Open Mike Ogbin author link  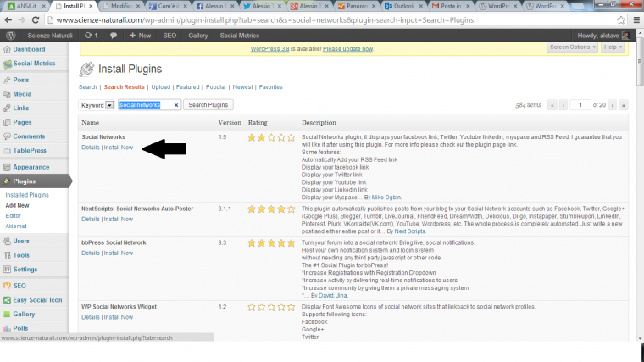tap(386, 198)
